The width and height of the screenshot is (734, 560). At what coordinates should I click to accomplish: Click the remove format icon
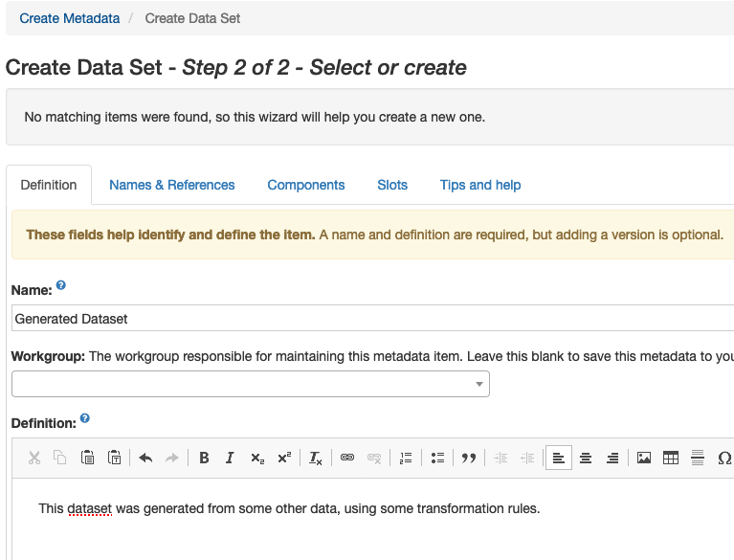click(x=316, y=459)
